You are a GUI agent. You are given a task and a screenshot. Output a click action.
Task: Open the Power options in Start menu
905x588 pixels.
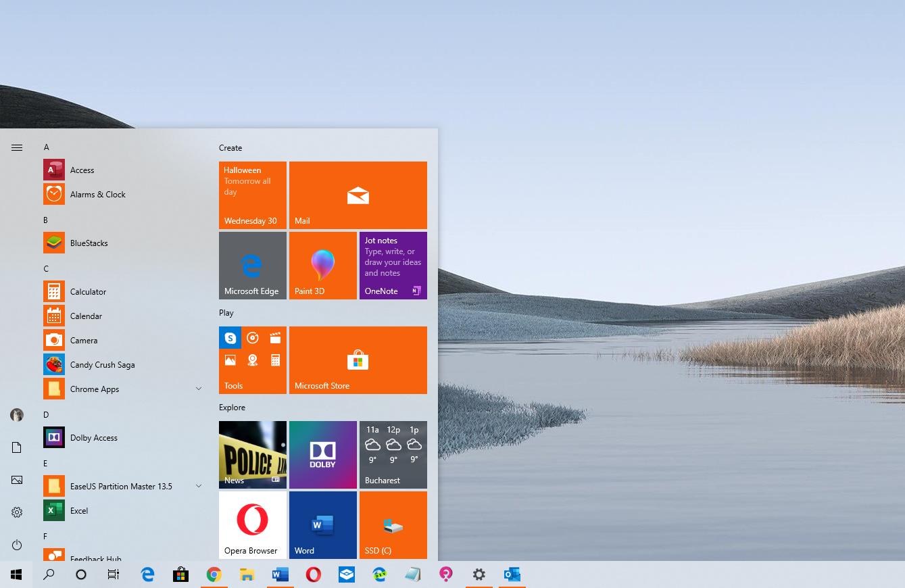(17, 545)
